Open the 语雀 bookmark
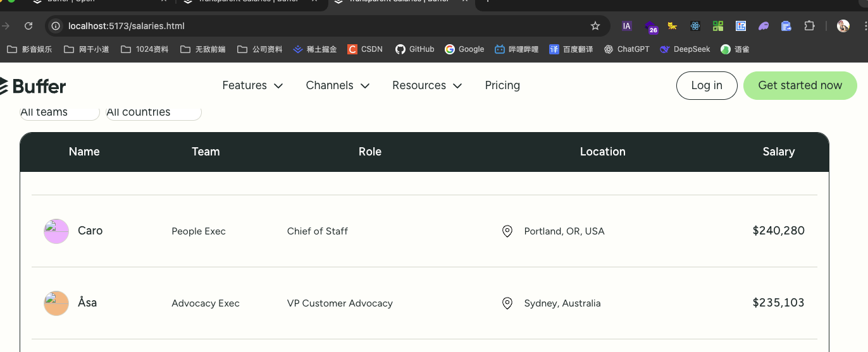Image resolution: width=868 pixels, height=352 pixels. click(x=735, y=49)
